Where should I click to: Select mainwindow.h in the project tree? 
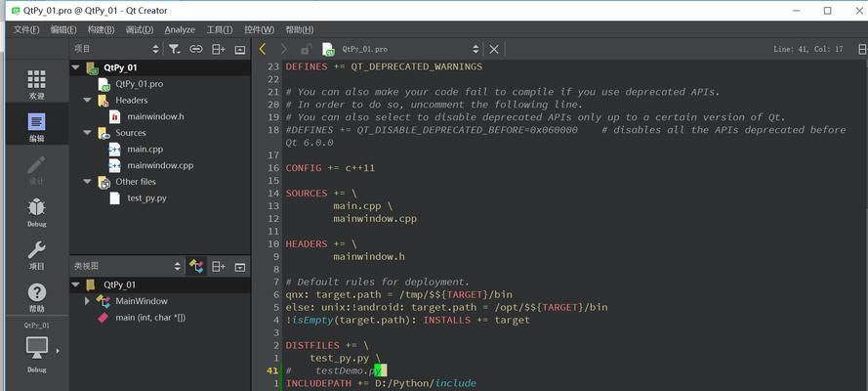click(155, 116)
